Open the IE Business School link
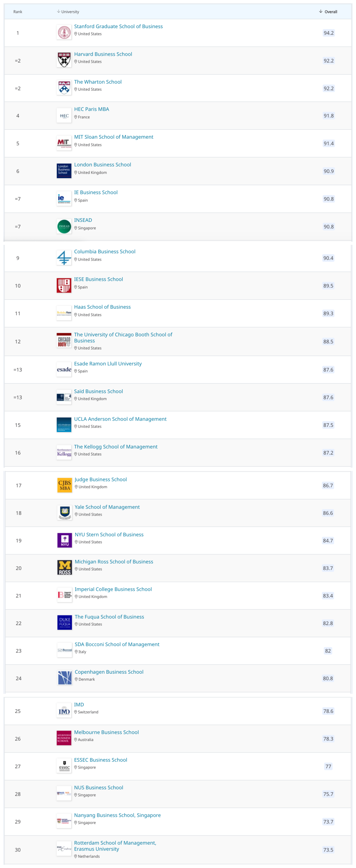 point(96,192)
